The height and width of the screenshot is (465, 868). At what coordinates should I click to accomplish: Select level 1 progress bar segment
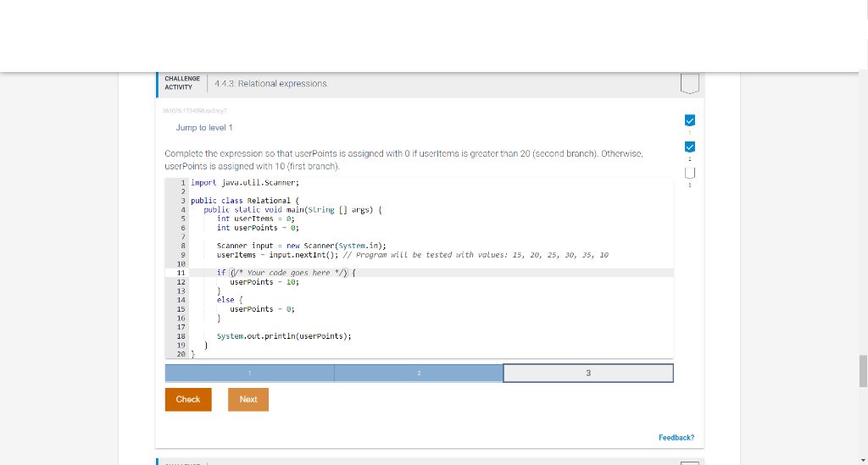[250, 374]
